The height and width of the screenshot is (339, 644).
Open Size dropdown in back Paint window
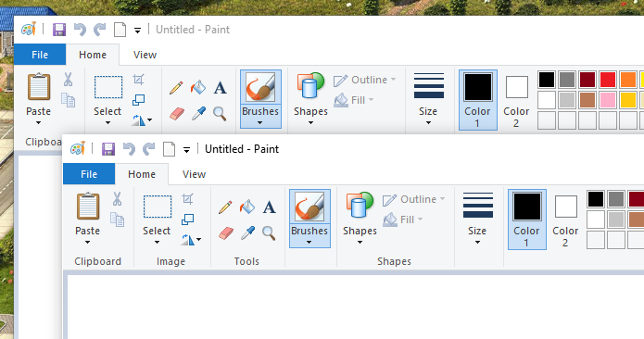428,122
